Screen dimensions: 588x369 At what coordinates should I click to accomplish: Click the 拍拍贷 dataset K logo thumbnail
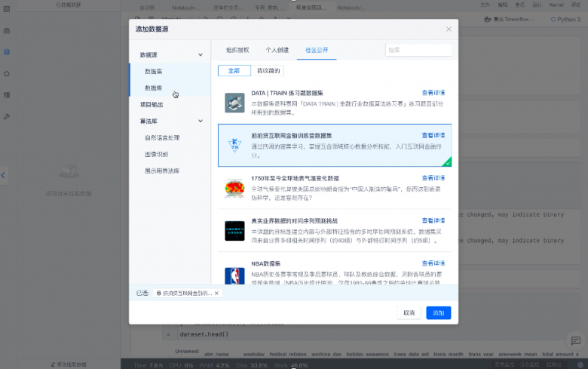coord(234,146)
